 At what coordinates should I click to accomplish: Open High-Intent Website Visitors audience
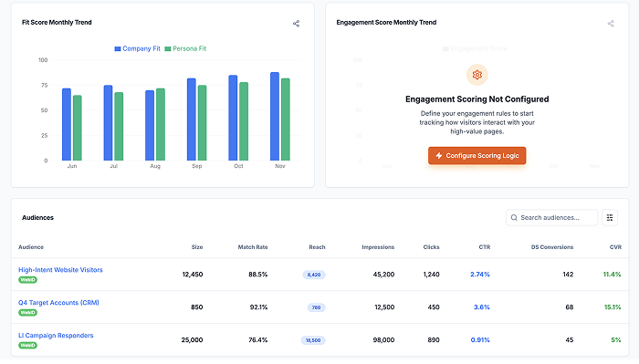(x=60, y=269)
